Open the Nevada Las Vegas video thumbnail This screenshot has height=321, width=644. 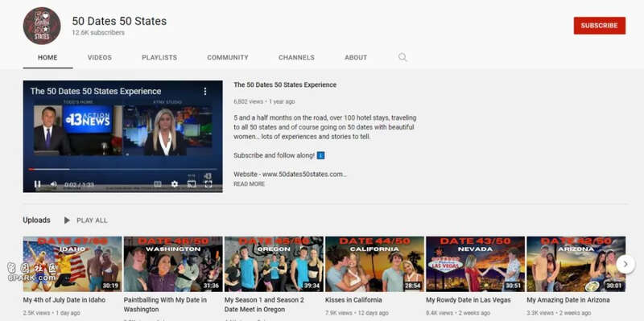(475, 264)
